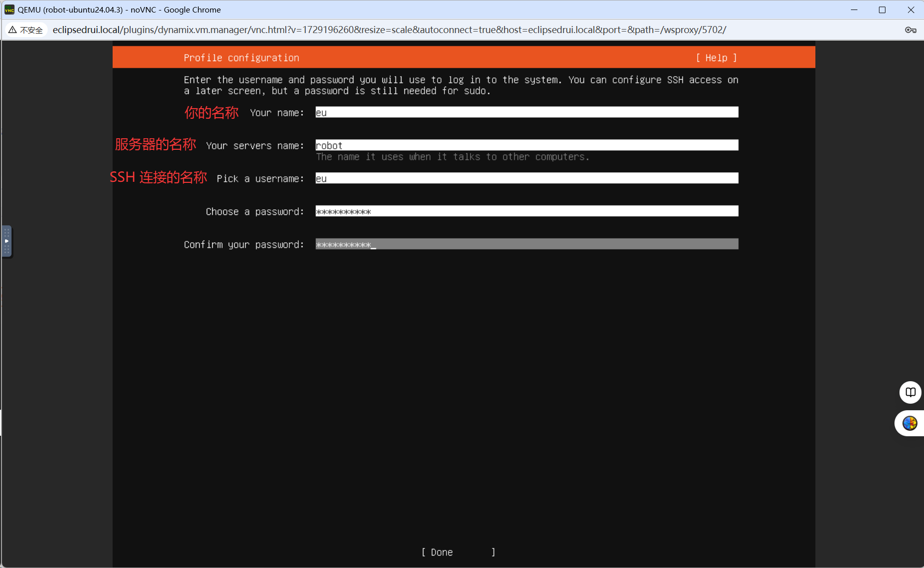Minimize the noVNC Chrome window
This screenshot has width=924, height=568.
click(854, 10)
